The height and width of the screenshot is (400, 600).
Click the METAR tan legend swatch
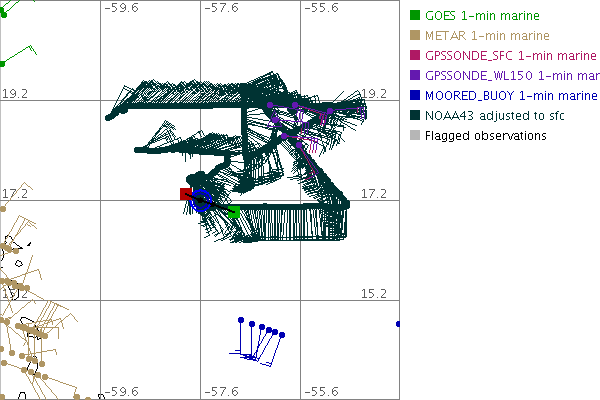point(415,36)
